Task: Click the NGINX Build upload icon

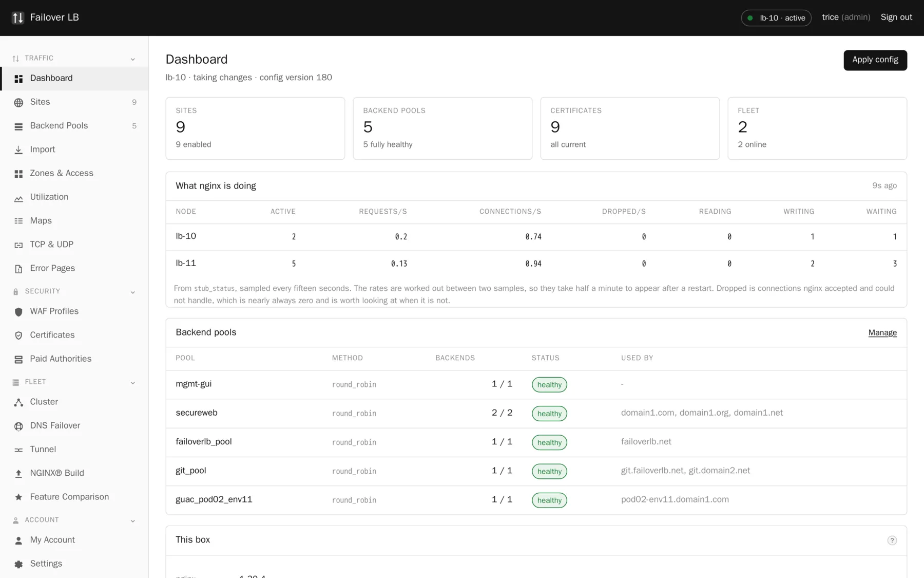Action: pyautogui.click(x=18, y=474)
